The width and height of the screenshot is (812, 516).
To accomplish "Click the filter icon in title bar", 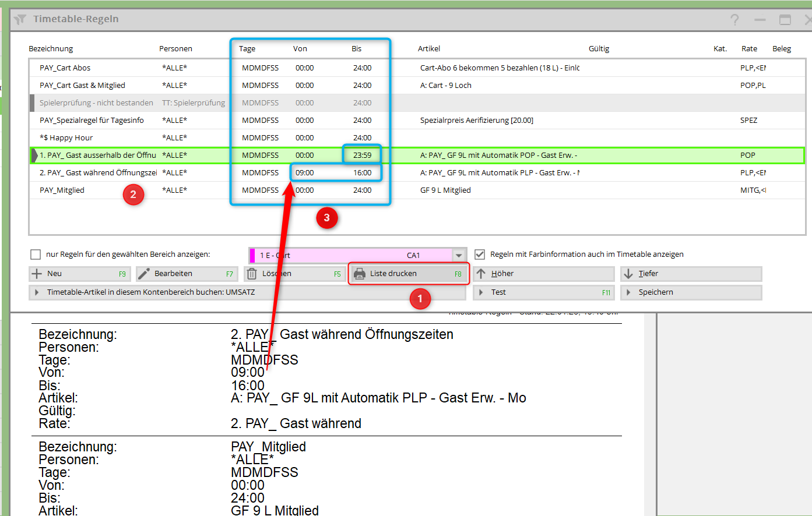I will (x=20, y=19).
